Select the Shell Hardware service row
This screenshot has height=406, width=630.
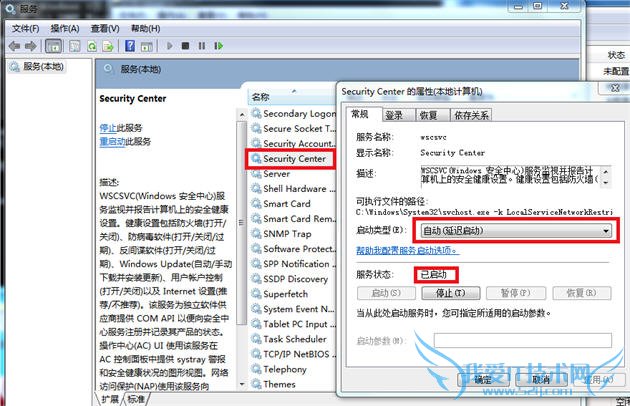[x=293, y=189]
